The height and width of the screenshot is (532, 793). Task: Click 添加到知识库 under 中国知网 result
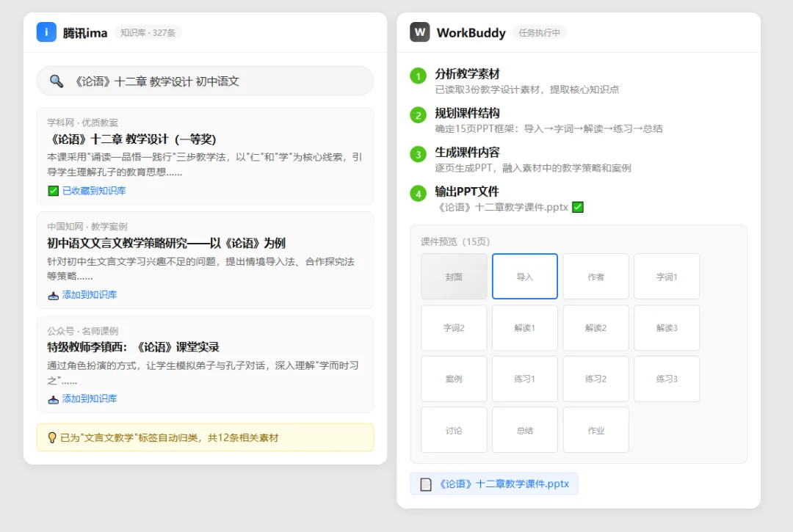[90, 295]
